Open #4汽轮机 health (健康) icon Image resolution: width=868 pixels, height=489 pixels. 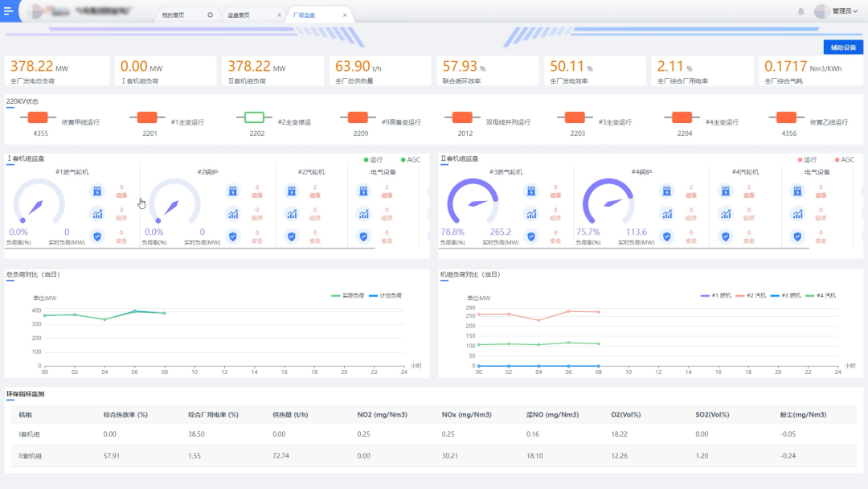pyautogui.click(x=726, y=191)
